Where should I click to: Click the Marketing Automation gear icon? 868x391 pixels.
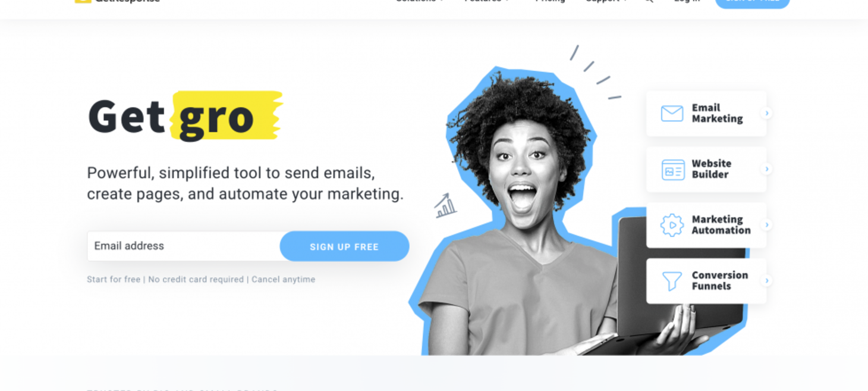pyautogui.click(x=672, y=226)
